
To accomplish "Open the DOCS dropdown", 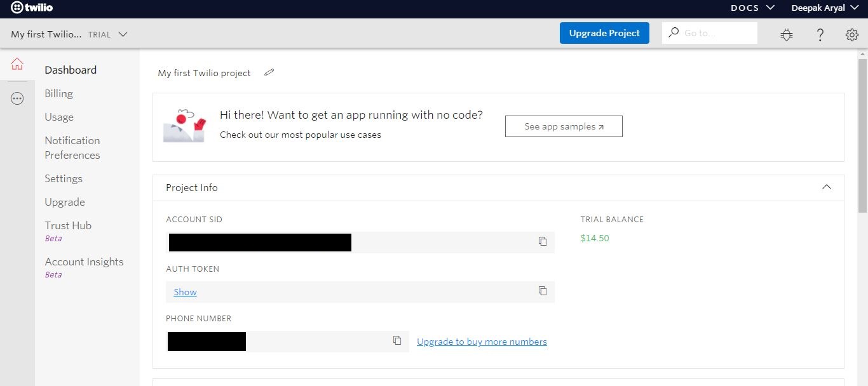I will [752, 8].
